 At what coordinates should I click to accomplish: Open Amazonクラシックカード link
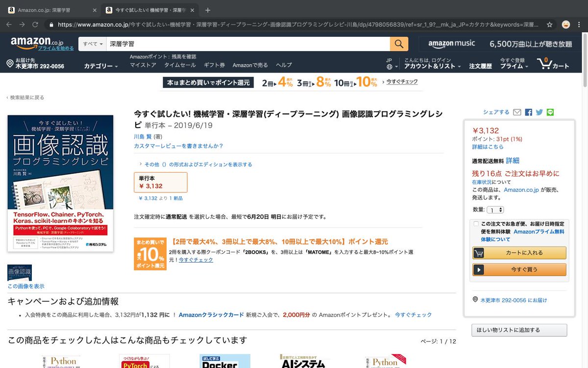point(211,315)
